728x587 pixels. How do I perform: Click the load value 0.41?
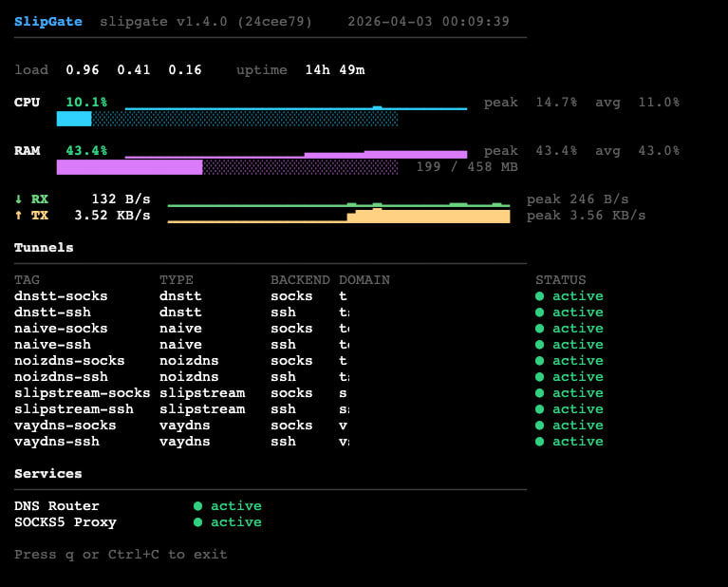click(134, 69)
